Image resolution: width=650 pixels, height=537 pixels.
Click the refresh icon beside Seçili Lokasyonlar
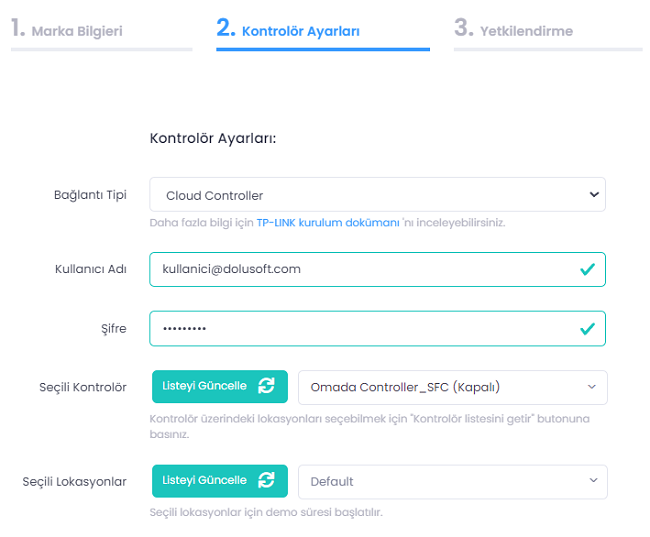coord(266,480)
